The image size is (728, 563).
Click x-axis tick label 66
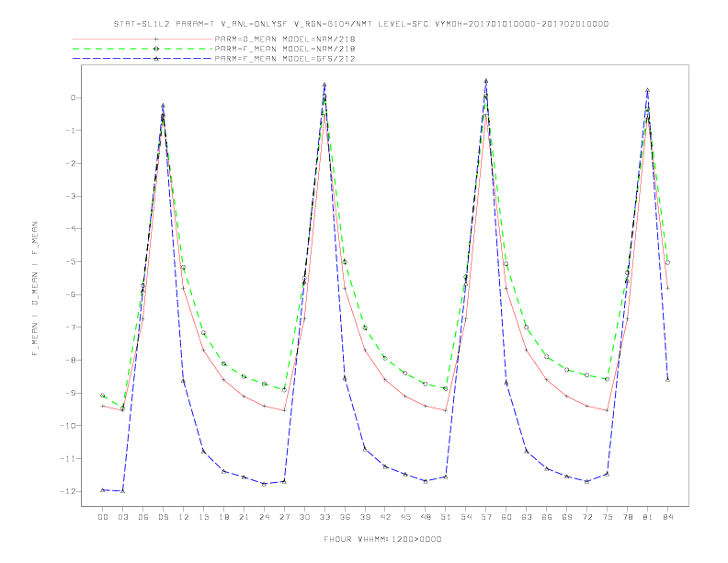click(x=547, y=517)
